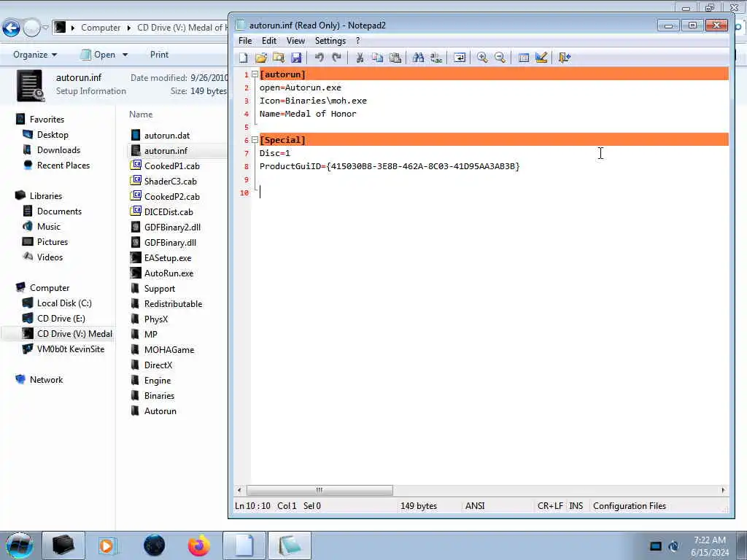Click the horizontal scrollbar thumb in Notepad2
747x560 pixels.
click(x=320, y=490)
